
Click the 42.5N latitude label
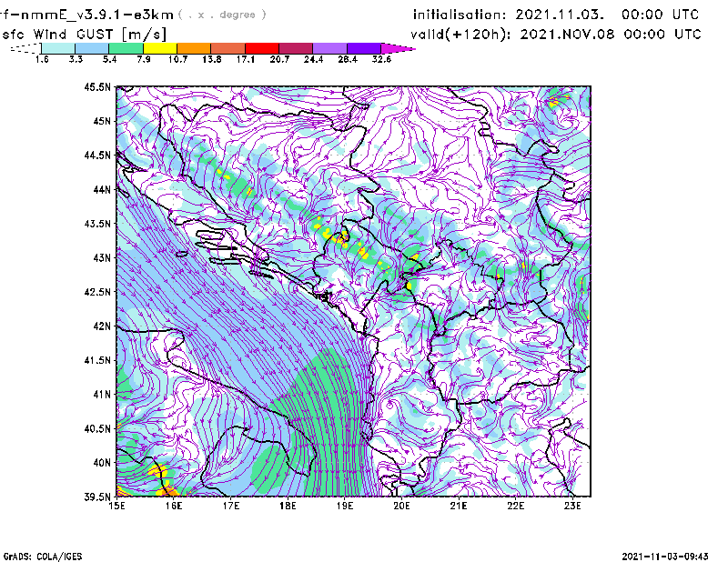[x=97, y=292]
